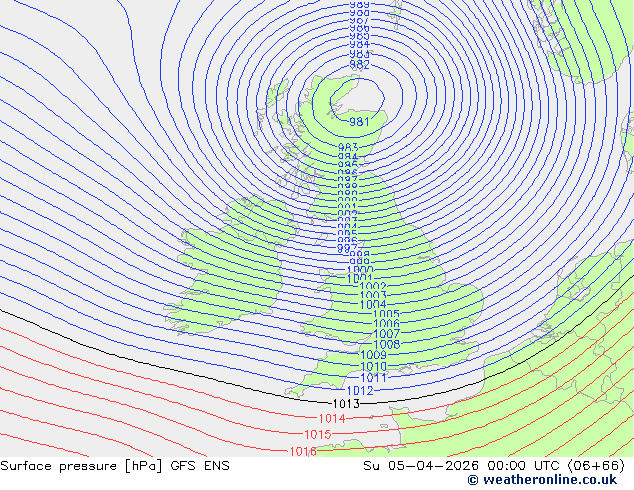The width and height of the screenshot is (634, 490).
Task: Click the blue 1001 isobar label
Action: click(360, 278)
